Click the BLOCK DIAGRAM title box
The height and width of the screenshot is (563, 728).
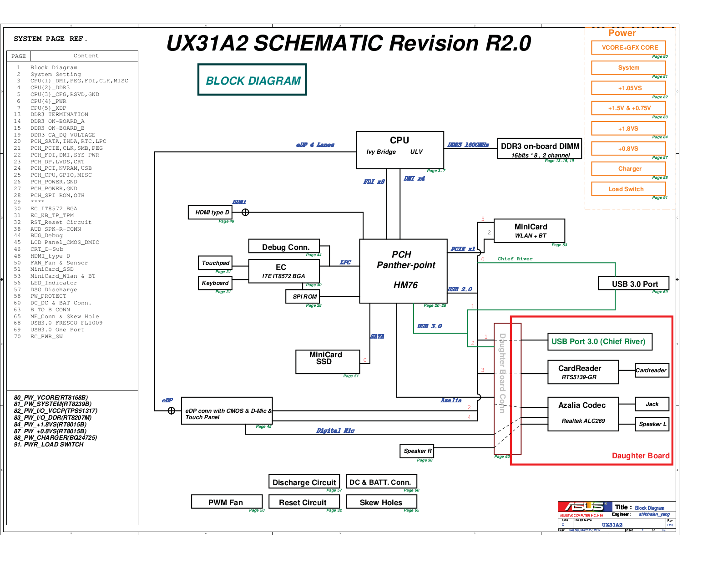(252, 80)
